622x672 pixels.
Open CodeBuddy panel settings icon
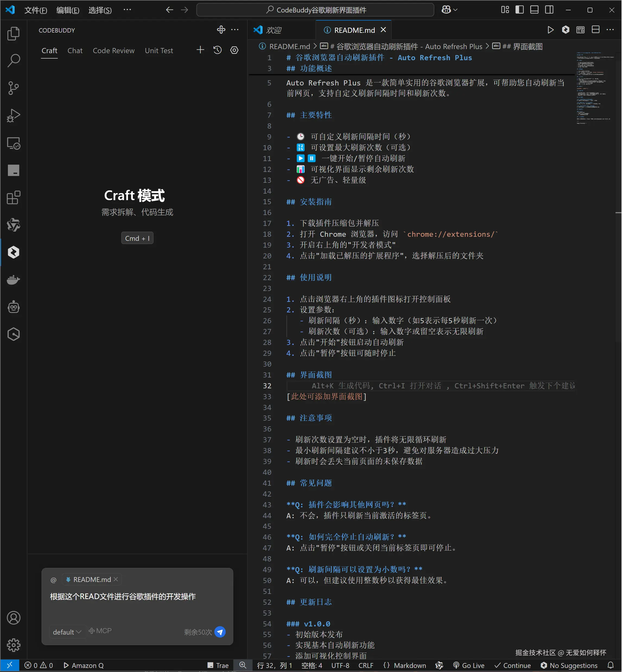(234, 50)
